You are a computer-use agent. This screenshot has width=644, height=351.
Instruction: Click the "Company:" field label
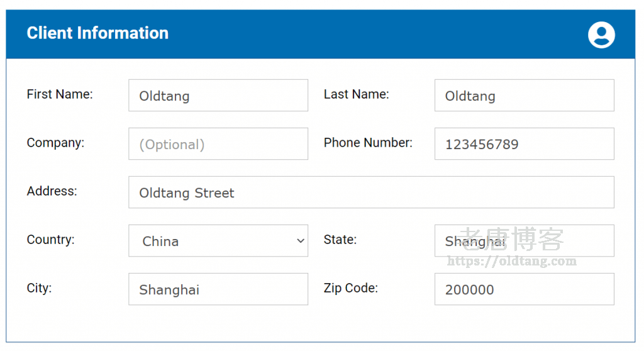(55, 143)
